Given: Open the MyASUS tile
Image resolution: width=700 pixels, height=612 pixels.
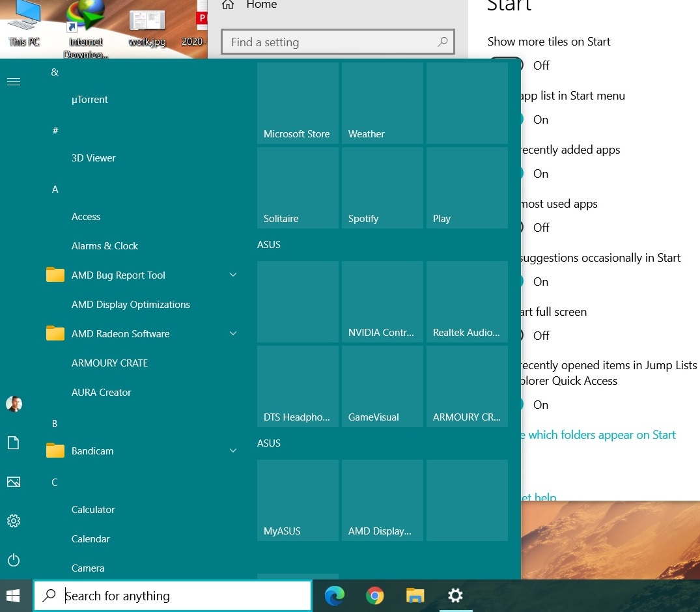Looking at the screenshot, I should tap(298, 501).
